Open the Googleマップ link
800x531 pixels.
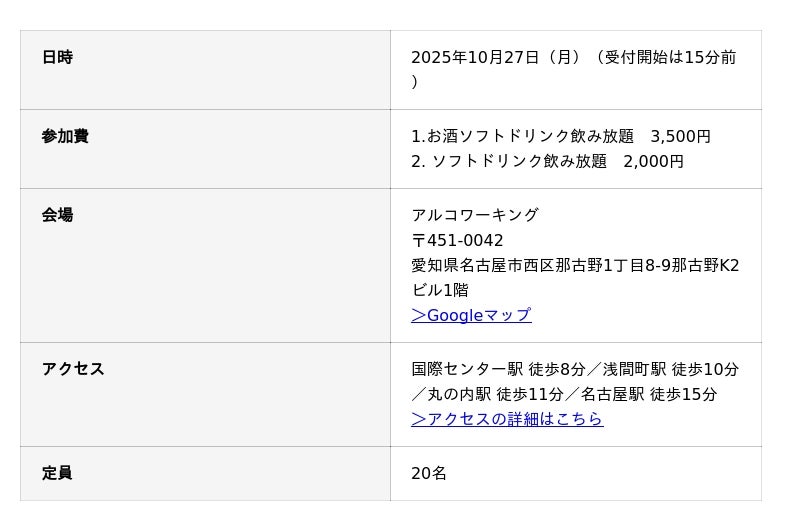(x=471, y=316)
